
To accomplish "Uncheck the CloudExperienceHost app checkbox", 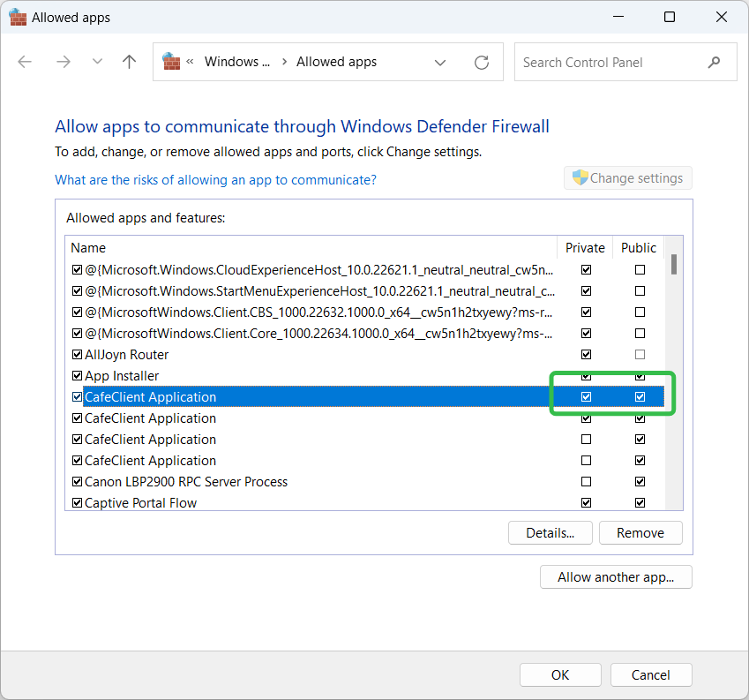I will 77,270.
